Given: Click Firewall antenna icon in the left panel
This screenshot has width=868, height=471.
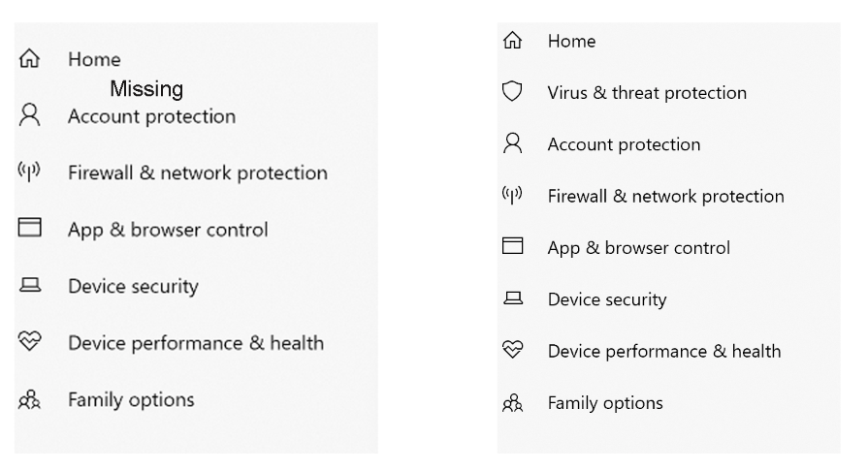Looking at the screenshot, I should pyautogui.click(x=30, y=173).
